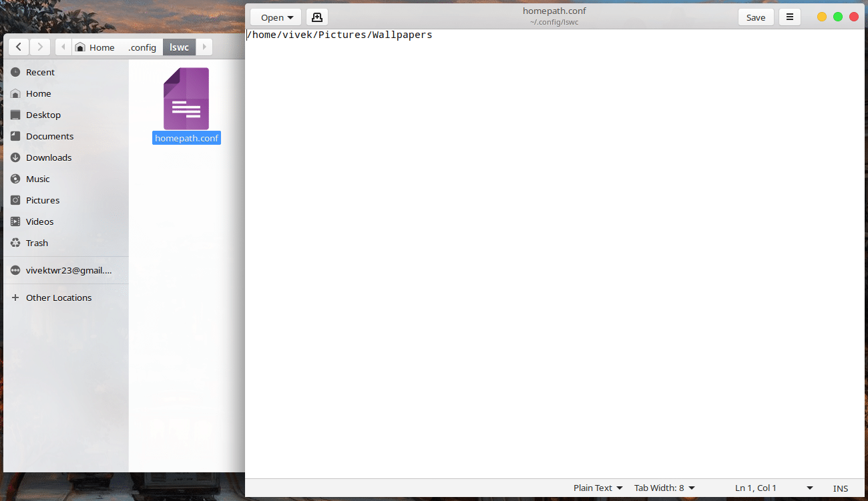Close the editor with red button
Viewport: 868px width, 501px height.
click(854, 17)
